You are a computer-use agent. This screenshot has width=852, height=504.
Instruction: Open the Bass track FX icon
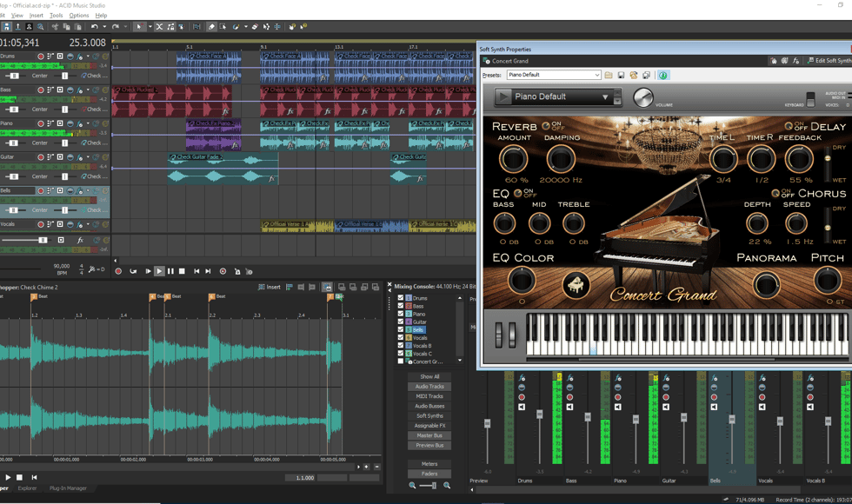click(79, 90)
